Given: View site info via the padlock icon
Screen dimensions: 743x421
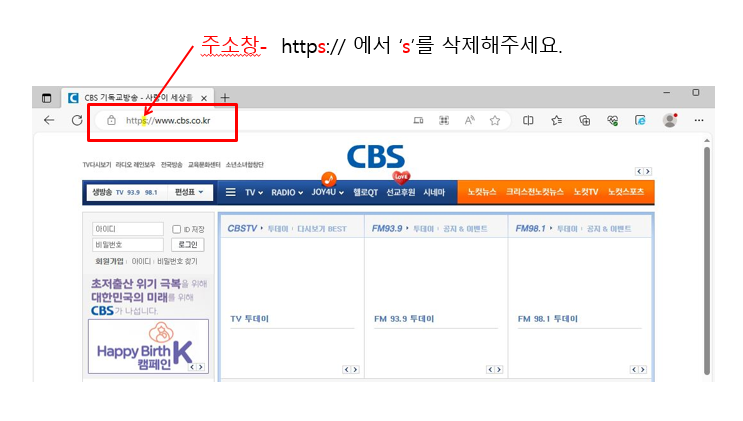Looking at the screenshot, I should 111,120.
